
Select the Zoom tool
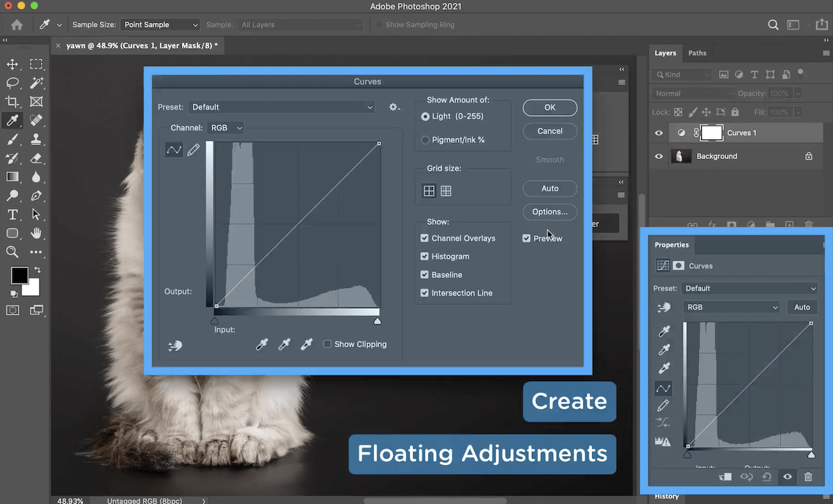12,252
